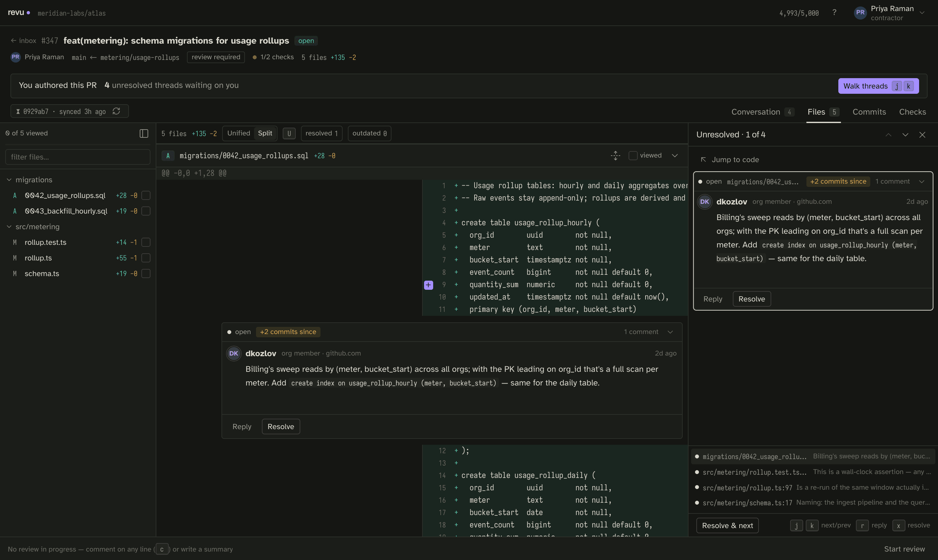The width and height of the screenshot is (938, 560).
Task: Toggle the file tree sidebar panel icon
Action: coord(144,133)
